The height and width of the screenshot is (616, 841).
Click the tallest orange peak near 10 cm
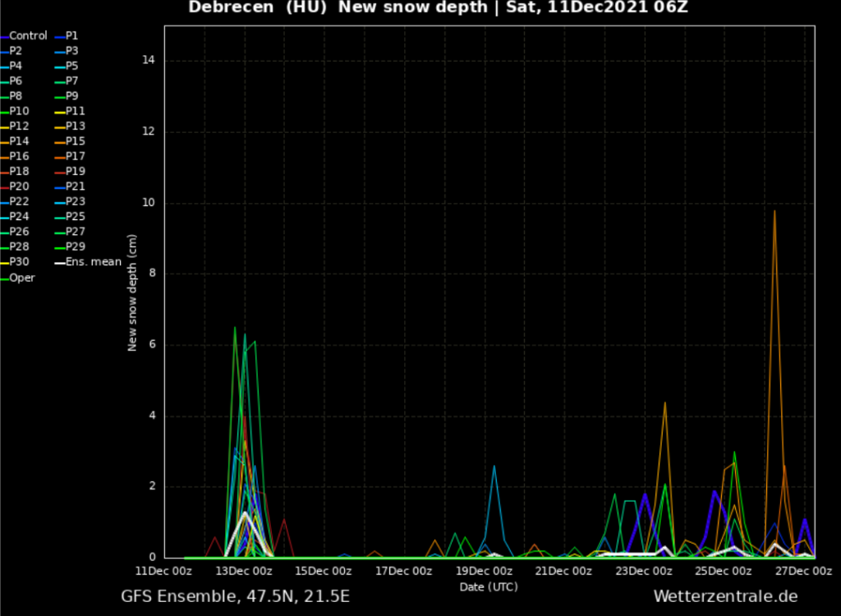pos(774,212)
